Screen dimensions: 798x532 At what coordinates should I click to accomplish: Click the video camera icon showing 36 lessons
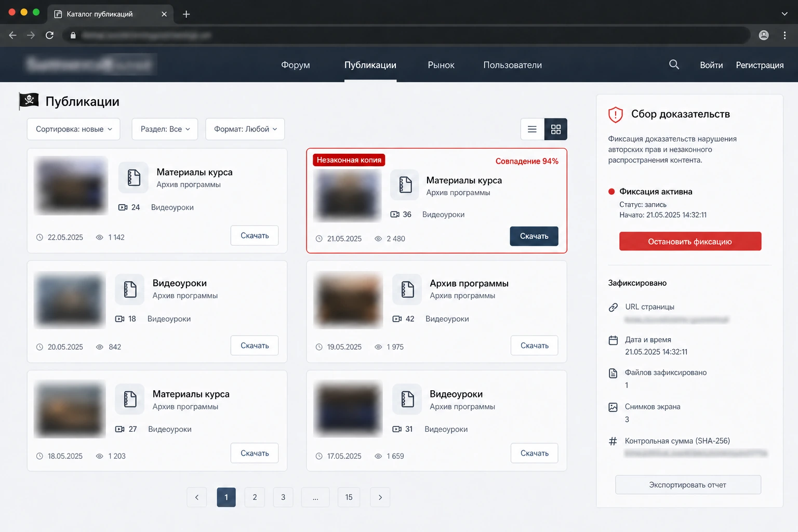395,215
